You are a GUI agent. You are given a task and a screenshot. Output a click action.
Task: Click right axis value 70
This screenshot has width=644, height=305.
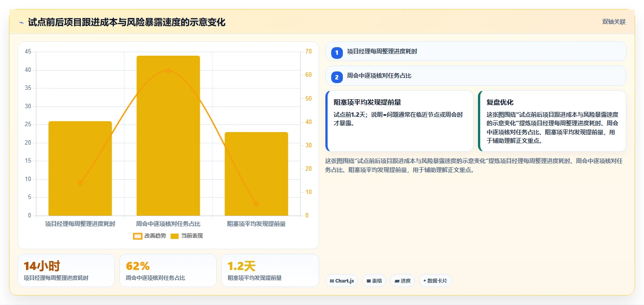[x=308, y=52]
